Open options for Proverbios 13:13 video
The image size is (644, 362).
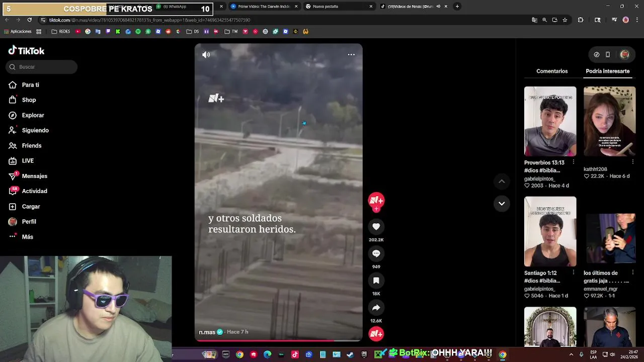point(573,162)
